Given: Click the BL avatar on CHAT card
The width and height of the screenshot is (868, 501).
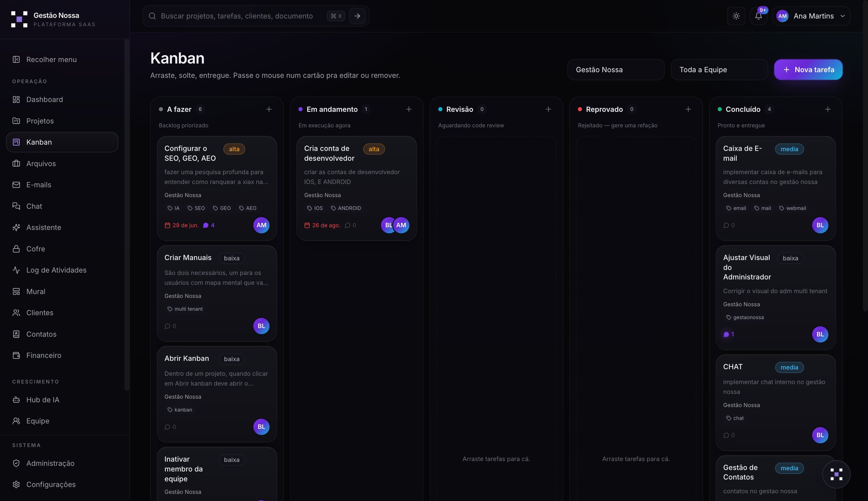Looking at the screenshot, I should point(820,435).
